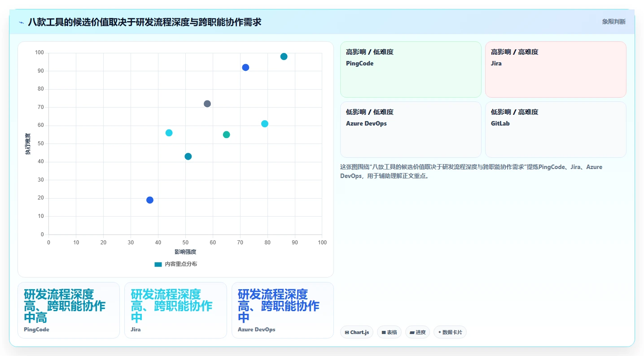Click the y-axis tick label 60
644x356 pixels.
click(41, 126)
